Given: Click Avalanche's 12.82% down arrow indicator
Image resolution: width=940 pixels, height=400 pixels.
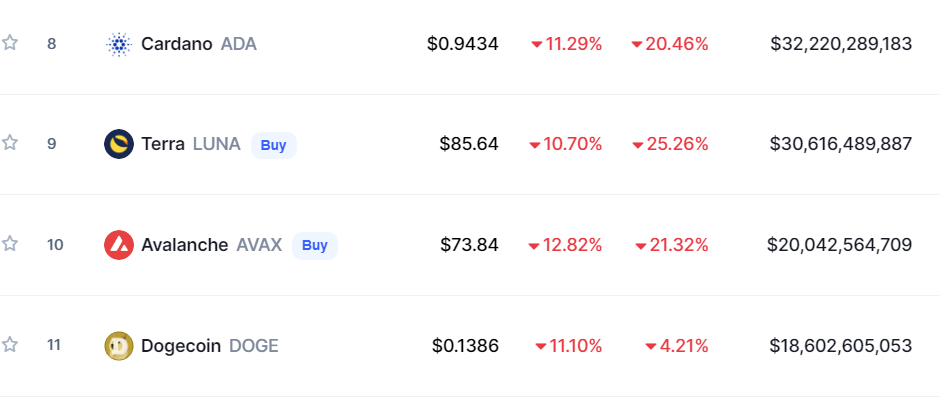Looking at the screenshot, I should tap(534, 246).
